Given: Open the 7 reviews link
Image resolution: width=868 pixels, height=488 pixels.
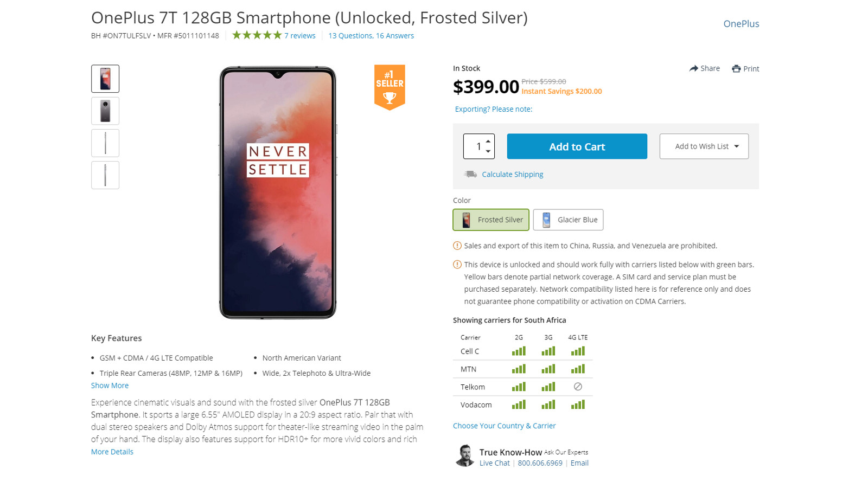Looking at the screenshot, I should (x=299, y=36).
